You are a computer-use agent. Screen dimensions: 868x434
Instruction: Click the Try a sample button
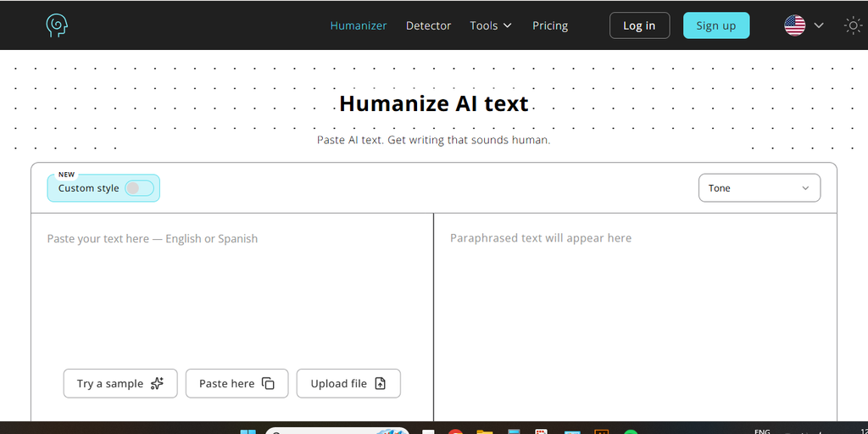tap(120, 384)
